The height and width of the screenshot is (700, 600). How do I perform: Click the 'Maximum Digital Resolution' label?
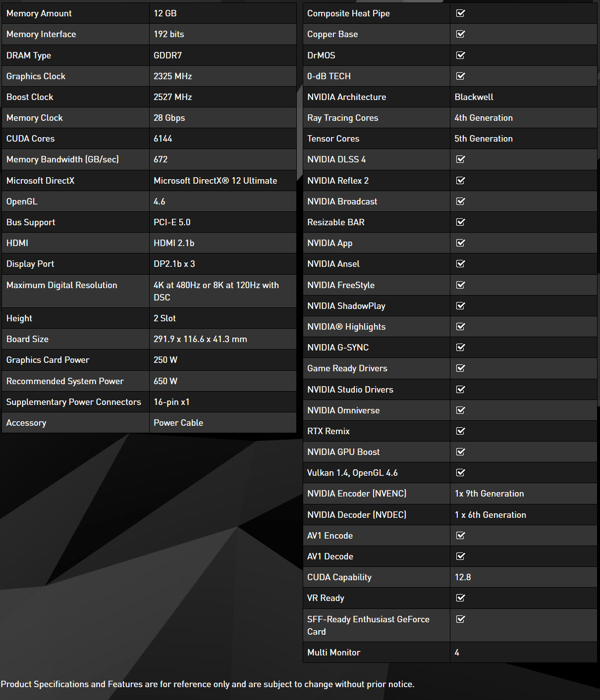(x=62, y=285)
